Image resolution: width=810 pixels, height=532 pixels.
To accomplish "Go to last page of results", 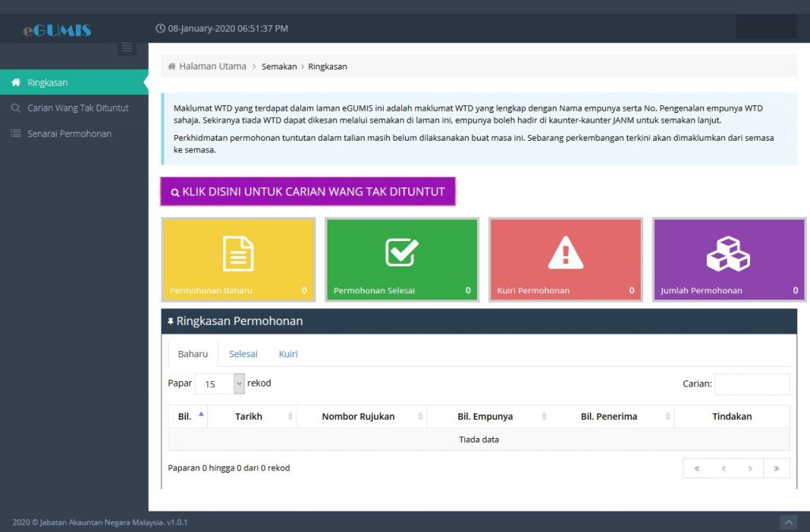I will (x=777, y=469).
